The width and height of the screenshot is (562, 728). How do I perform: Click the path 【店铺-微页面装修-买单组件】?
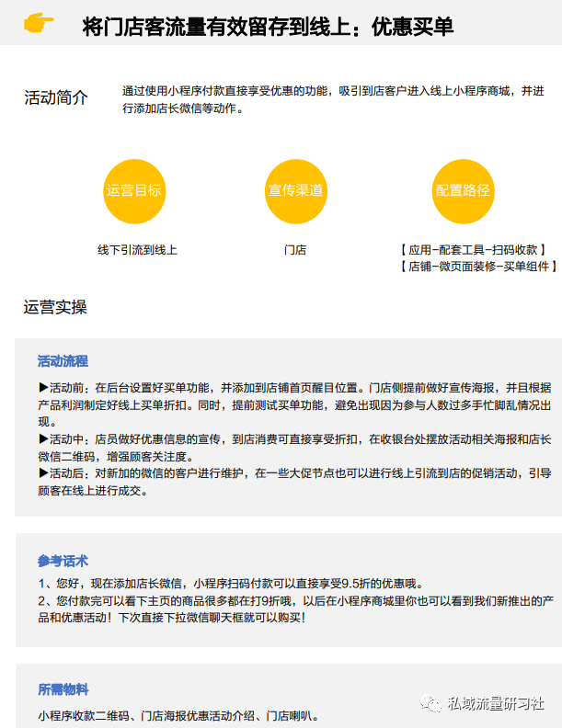click(x=478, y=267)
